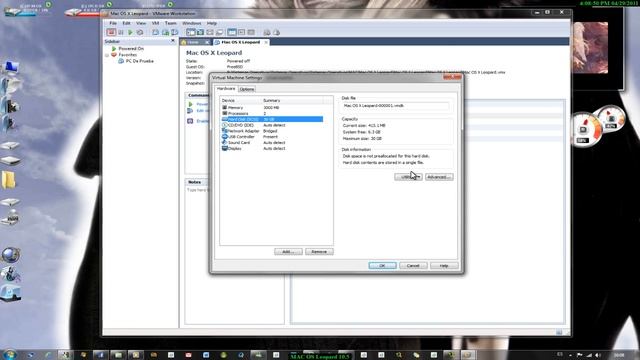
Task: Click the MAC OS Leopard 10.5 taskbar item
Action: click(x=320, y=356)
